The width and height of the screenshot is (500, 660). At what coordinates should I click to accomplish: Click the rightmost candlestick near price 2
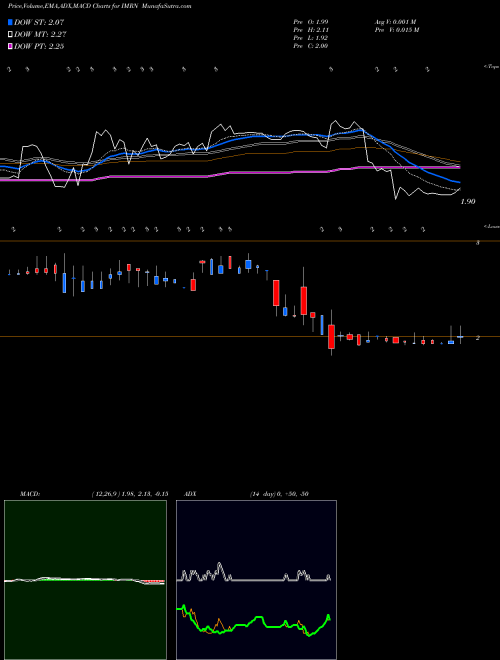pos(460,335)
